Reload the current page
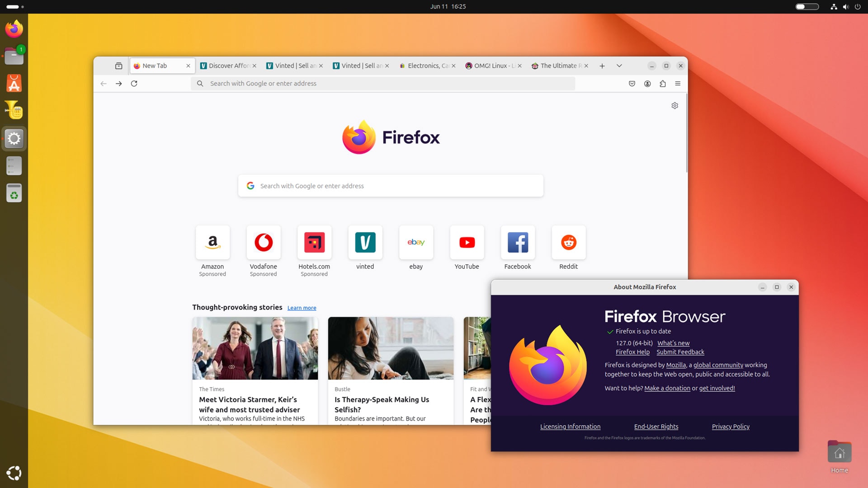868x488 pixels. pos(134,84)
